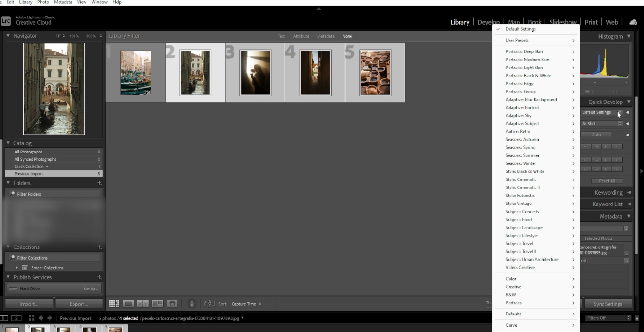
Task: Switch the Library Filter to Attribute
Action: [x=301, y=36]
